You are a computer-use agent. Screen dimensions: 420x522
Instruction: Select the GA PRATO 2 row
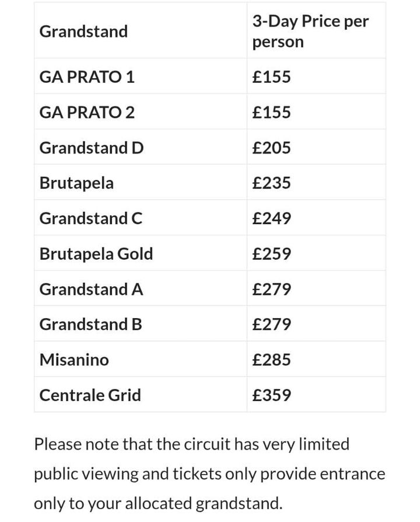pos(210,112)
